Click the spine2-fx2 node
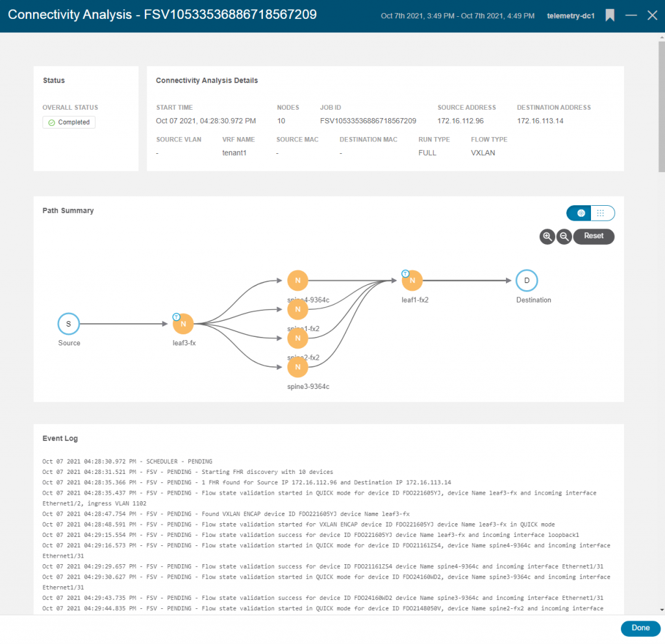The image size is (665, 644). [x=297, y=338]
